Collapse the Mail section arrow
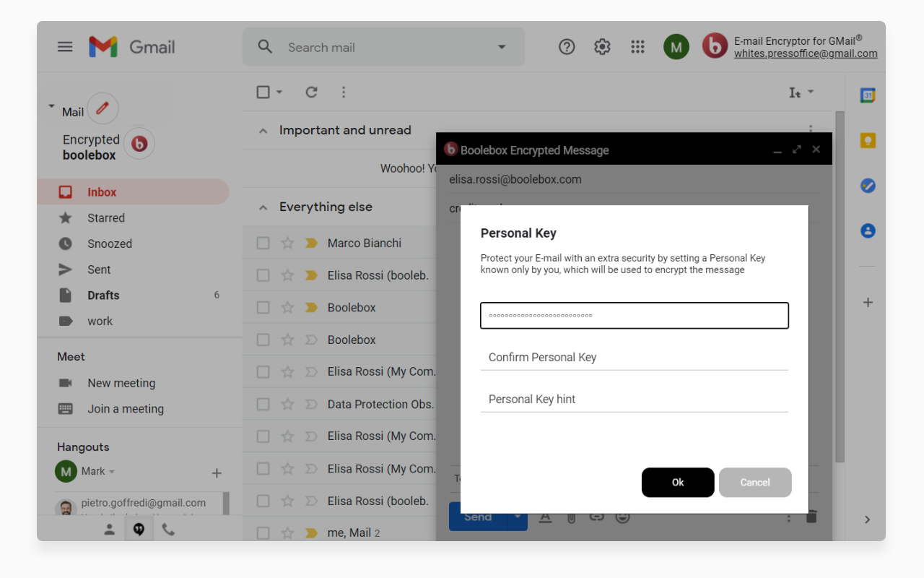The image size is (924, 578). pos(51,106)
